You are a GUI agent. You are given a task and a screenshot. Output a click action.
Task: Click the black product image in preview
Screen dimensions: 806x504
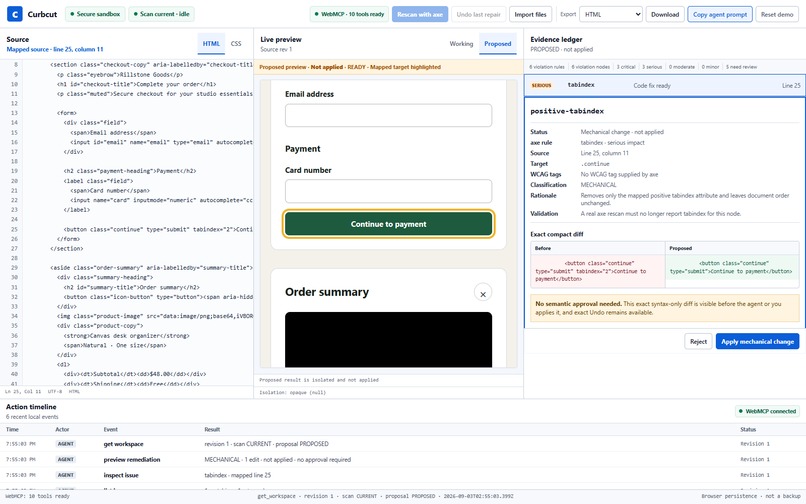(389, 339)
